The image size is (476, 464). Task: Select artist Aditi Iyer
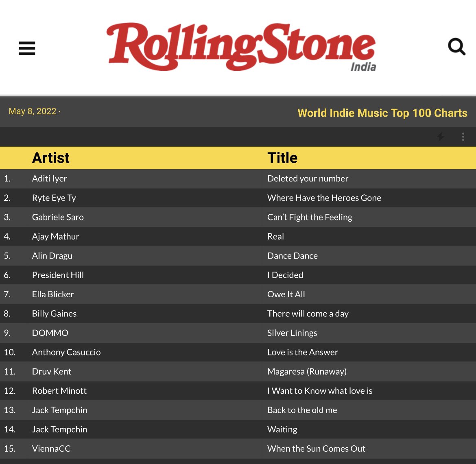50,179
